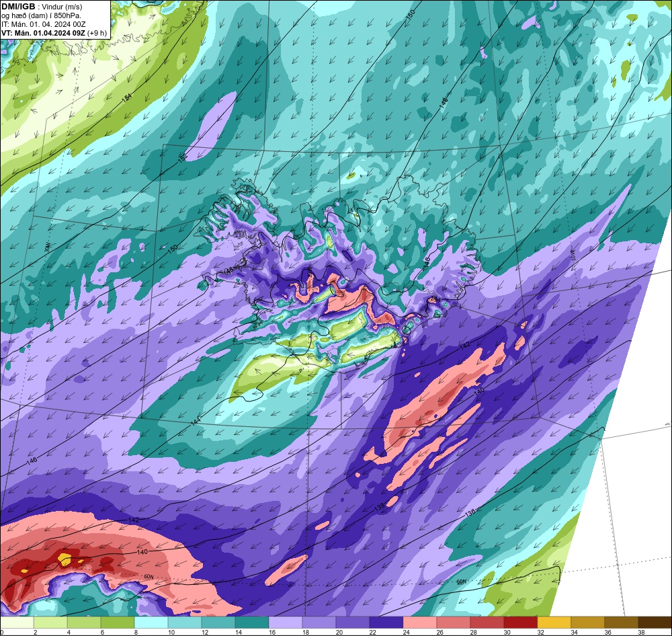Click the '136' height contour label
Viewport: 672px width, 636px height.
(470, 512)
